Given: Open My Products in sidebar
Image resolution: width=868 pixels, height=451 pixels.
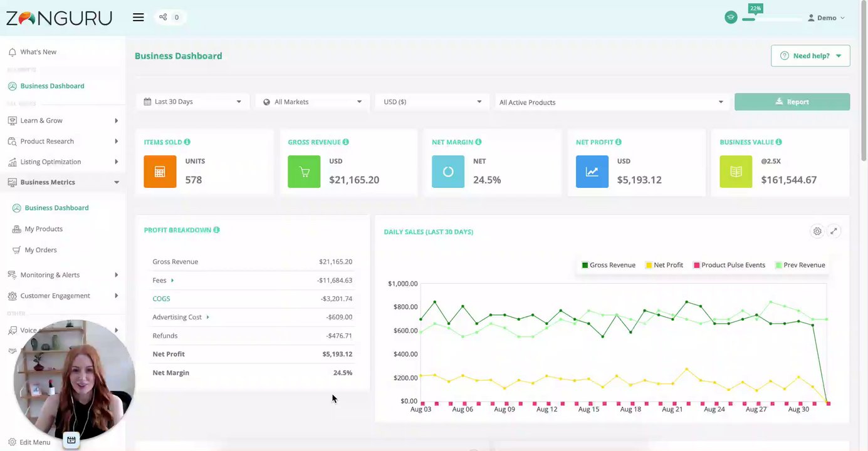Looking at the screenshot, I should coord(43,229).
